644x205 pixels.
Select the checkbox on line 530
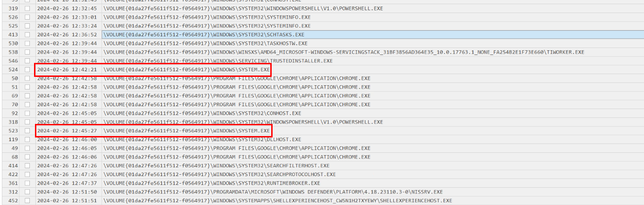click(27, 43)
